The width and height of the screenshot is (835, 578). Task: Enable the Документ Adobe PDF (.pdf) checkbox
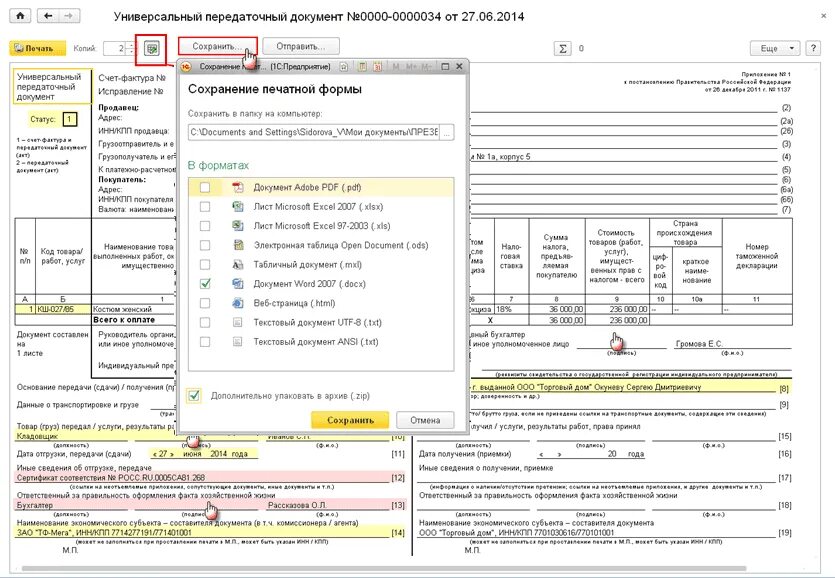tap(205, 188)
